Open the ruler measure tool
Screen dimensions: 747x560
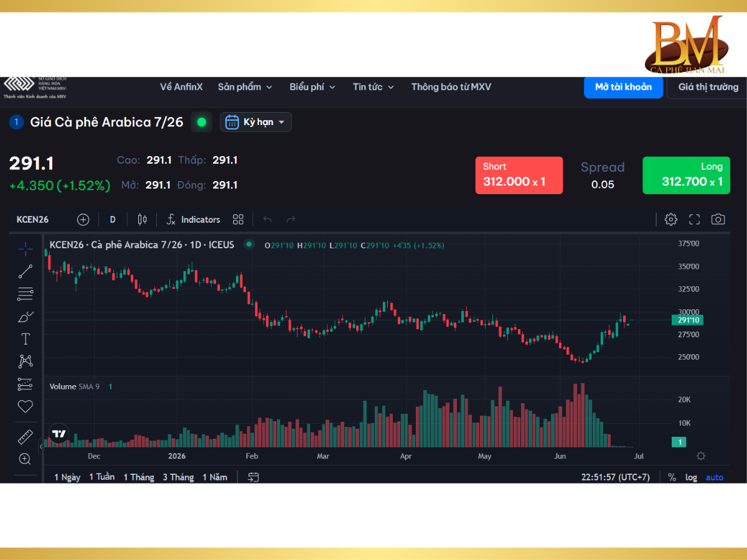26,437
